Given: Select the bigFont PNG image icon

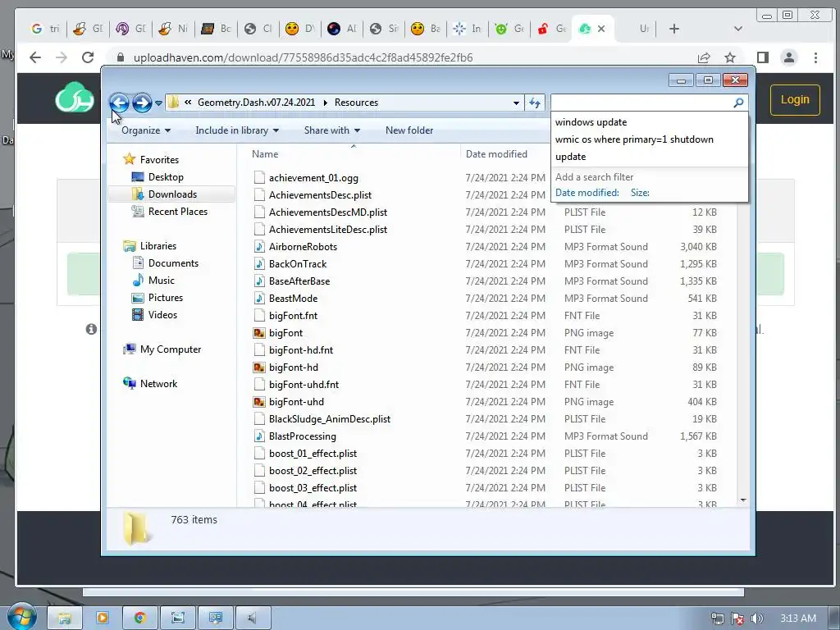Looking at the screenshot, I should click(x=259, y=333).
